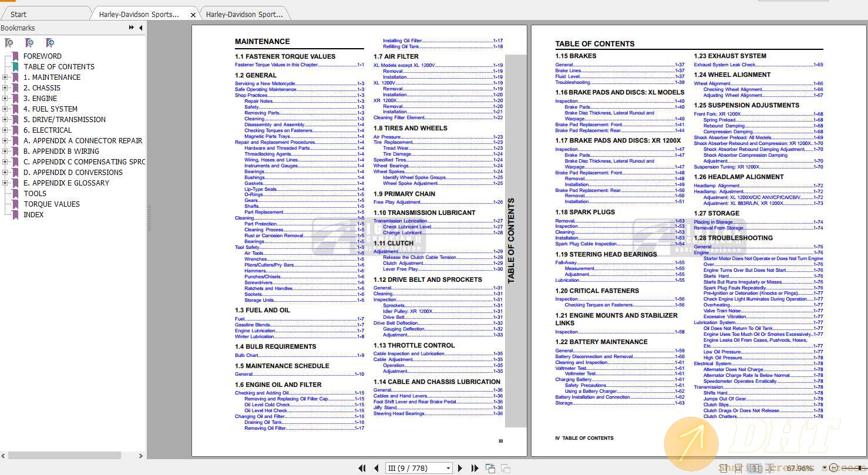The image size is (868, 475).
Task: Jump to the last page
Action: (474, 468)
